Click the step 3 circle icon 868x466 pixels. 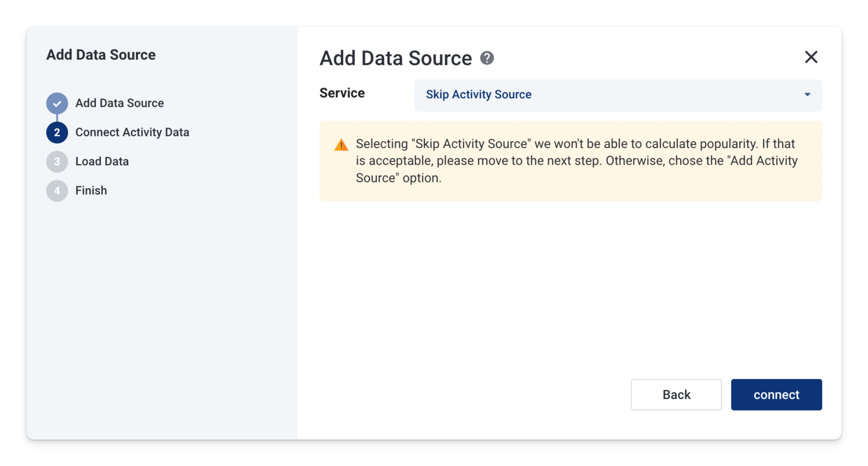point(57,161)
